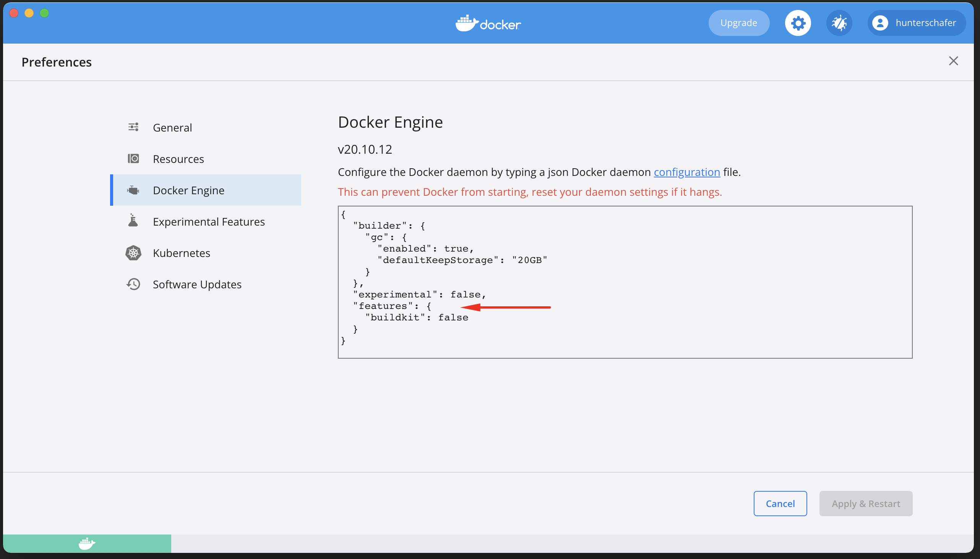The width and height of the screenshot is (980, 559).
Task: Click the General sliders icon
Action: point(133,127)
